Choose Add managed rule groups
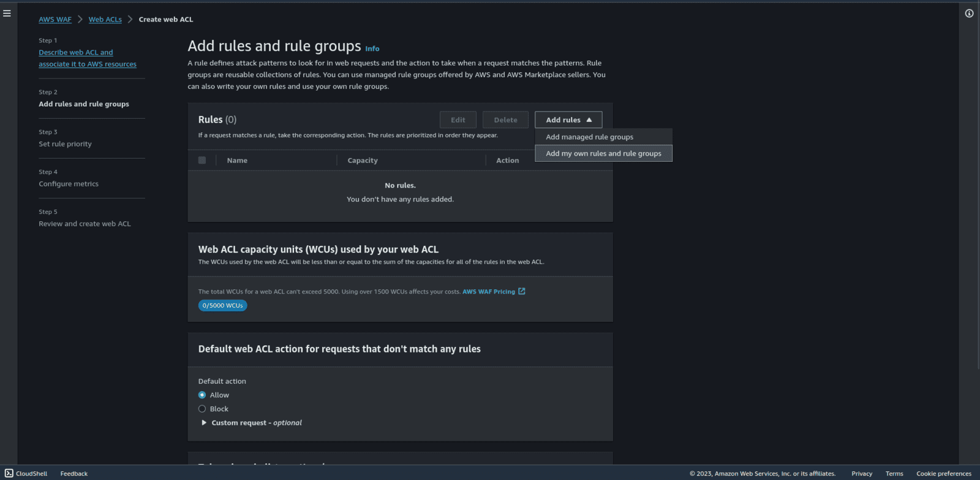 [x=589, y=137]
